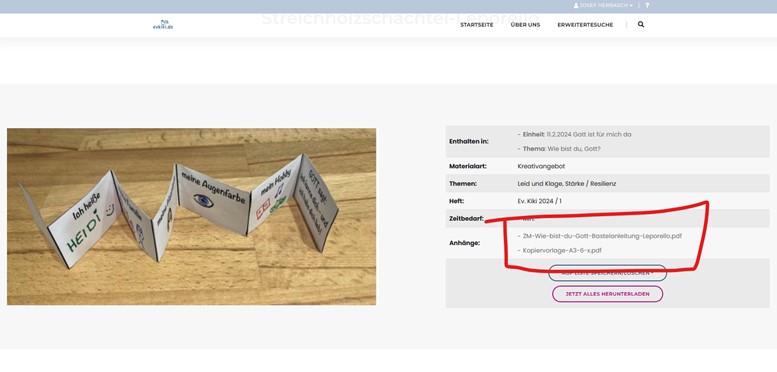Click the Streichholzschachtel-Leporello page heading
The image size is (777, 372).
point(400,19)
